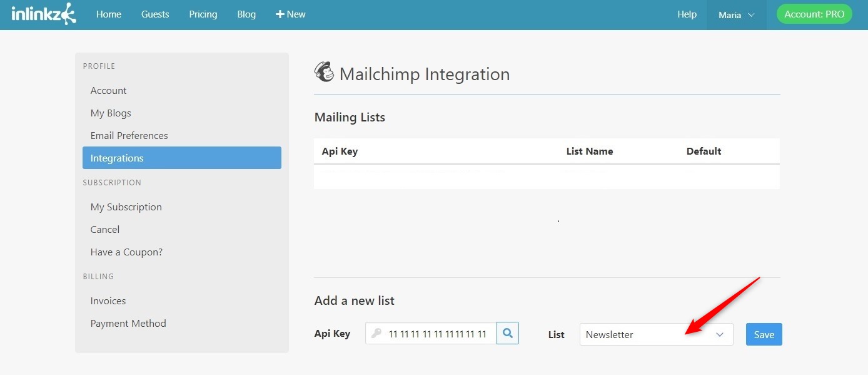Open Email Preferences settings
This screenshot has width=868, height=375.
(129, 136)
